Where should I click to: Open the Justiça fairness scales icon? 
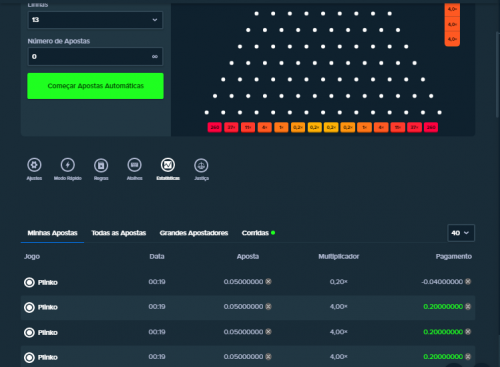coord(201,165)
